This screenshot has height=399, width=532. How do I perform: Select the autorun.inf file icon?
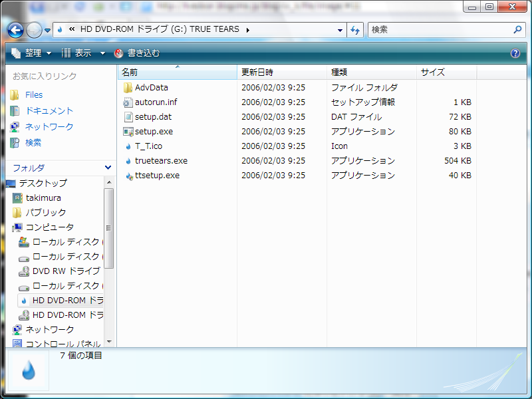point(128,102)
